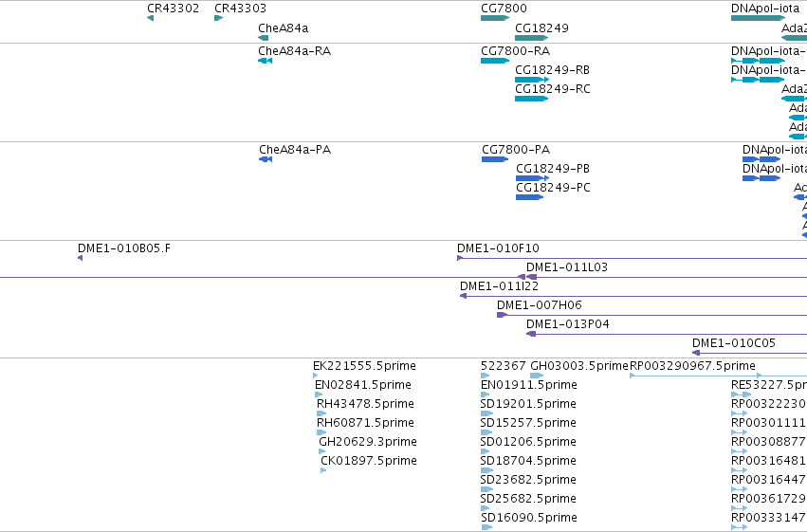Screen dimensions: 807x532
Task: Select the DME1-011L03 clone label
Action: (567, 267)
